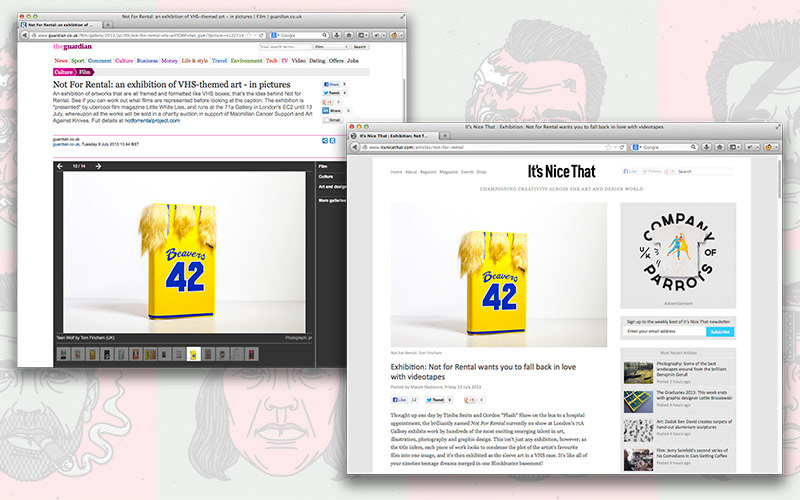Click the Company of Parrots advertisement

678,255
